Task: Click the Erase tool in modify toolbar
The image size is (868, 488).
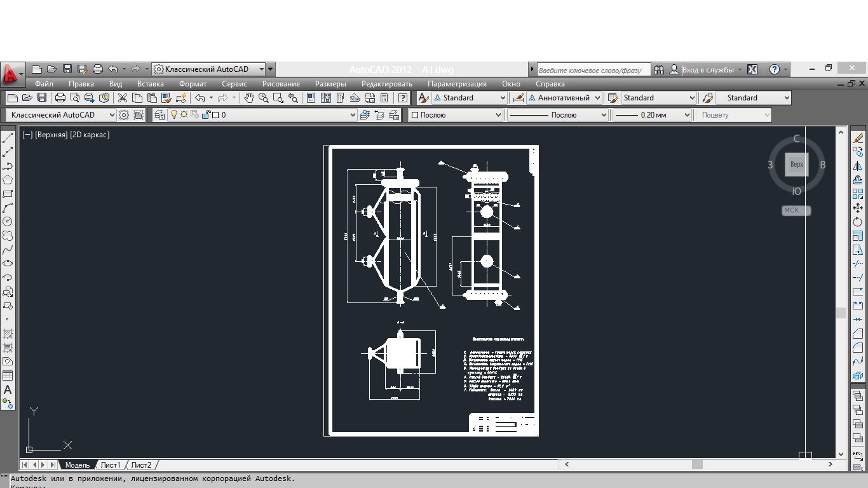Action: point(858,138)
